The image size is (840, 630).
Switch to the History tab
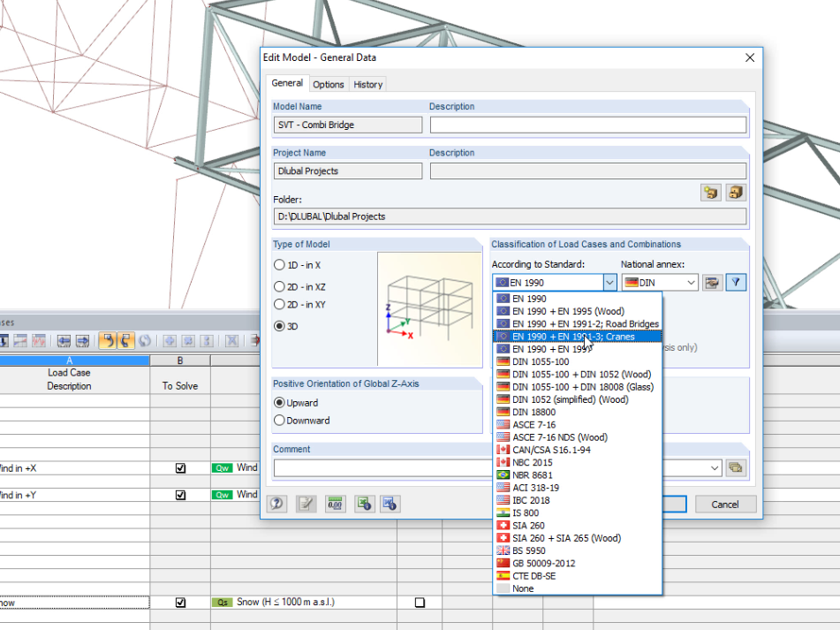click(x=368, y=85)
